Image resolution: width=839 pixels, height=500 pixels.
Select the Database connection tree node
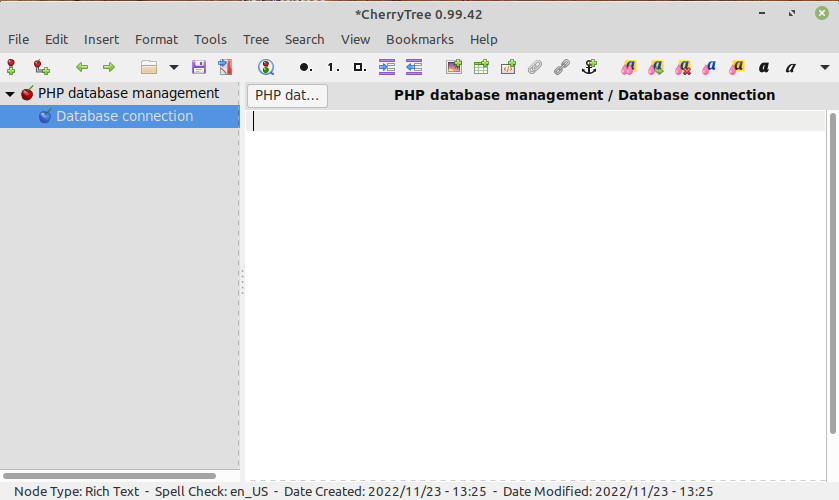point(124,116)
